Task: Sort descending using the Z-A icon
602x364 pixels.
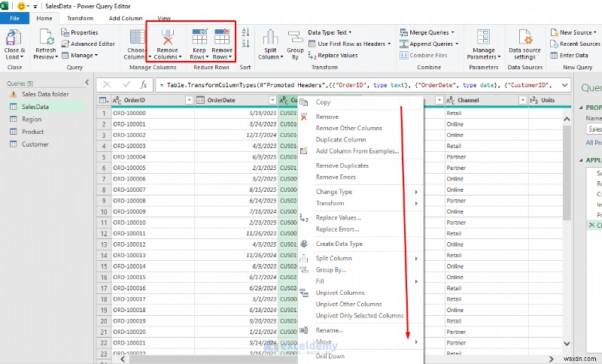Action: (x=246, y=44)
